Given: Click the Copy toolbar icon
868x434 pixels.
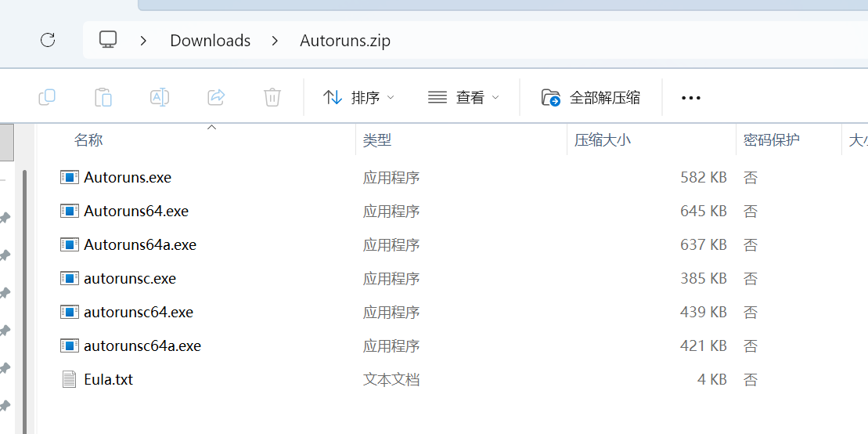Looking at the screenshot, I should (47, 98).
